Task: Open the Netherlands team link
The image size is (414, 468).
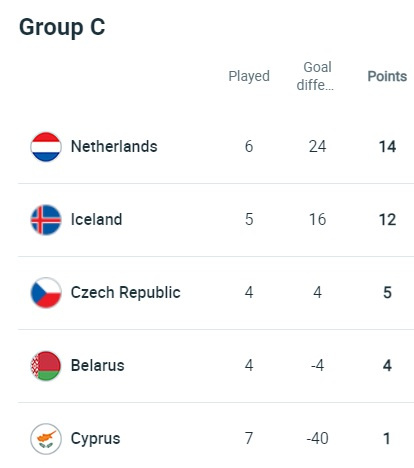Action: [114, 147]
